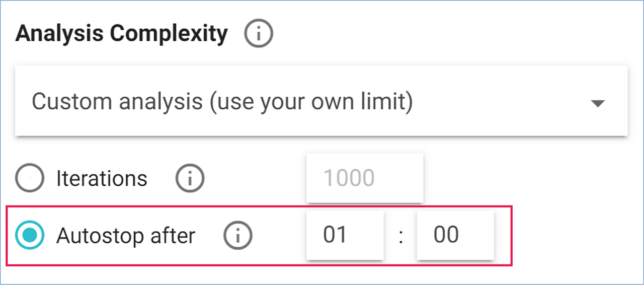
Task: Click the "Custom analysis (use your own limit)" text
Action: tap(222, 102)
